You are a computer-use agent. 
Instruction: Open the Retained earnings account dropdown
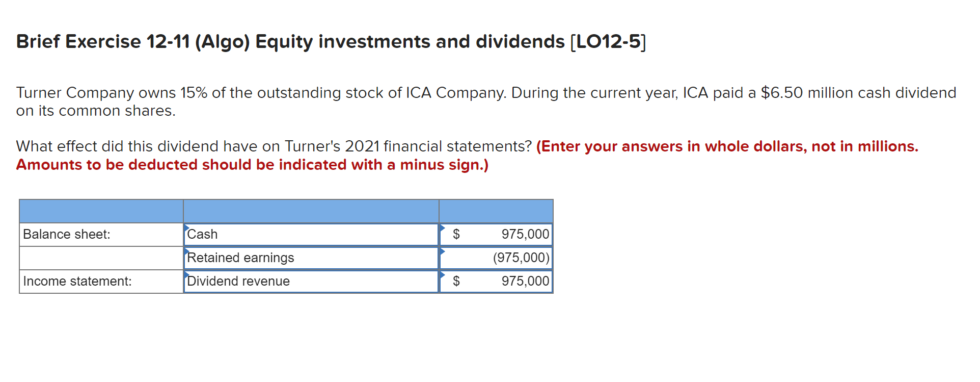point(311,258)
